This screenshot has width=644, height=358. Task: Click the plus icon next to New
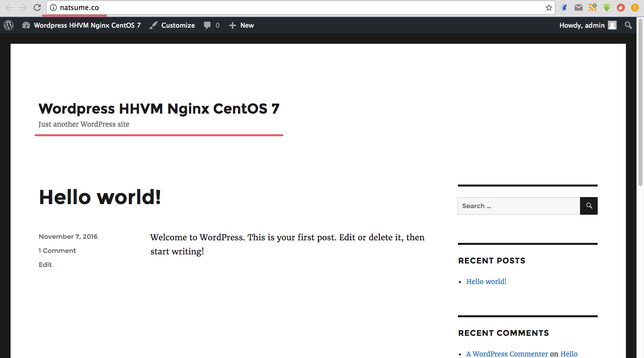click(232, 25)
